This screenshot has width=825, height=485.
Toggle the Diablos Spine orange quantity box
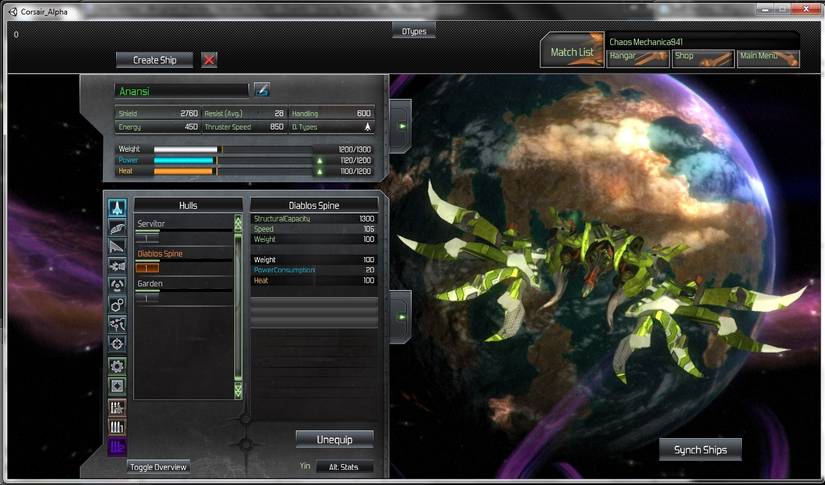coord(147,268)
